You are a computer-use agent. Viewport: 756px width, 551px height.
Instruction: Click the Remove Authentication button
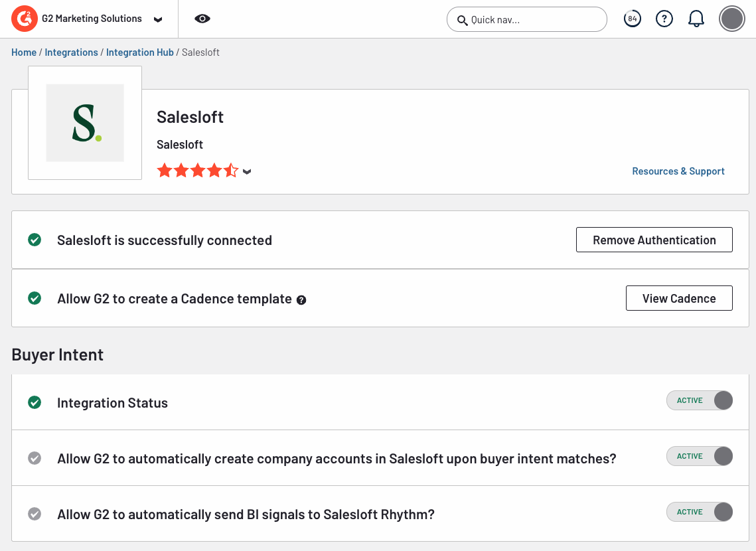[654, 240]
